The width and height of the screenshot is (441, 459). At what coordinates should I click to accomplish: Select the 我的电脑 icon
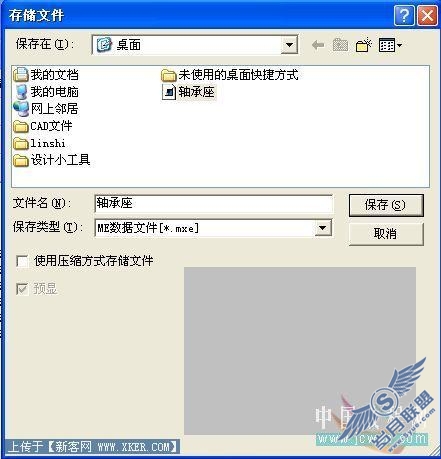(21, 92)
